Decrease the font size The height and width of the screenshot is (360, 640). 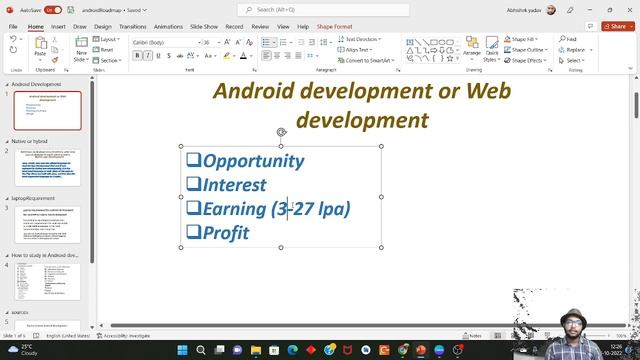238,42
